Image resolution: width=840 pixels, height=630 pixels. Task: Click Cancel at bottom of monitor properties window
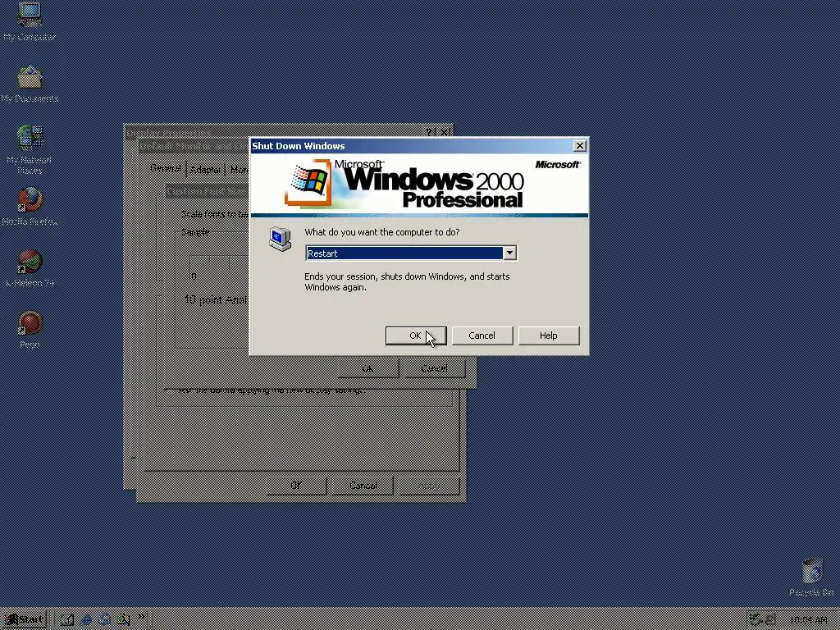[363, 486]
